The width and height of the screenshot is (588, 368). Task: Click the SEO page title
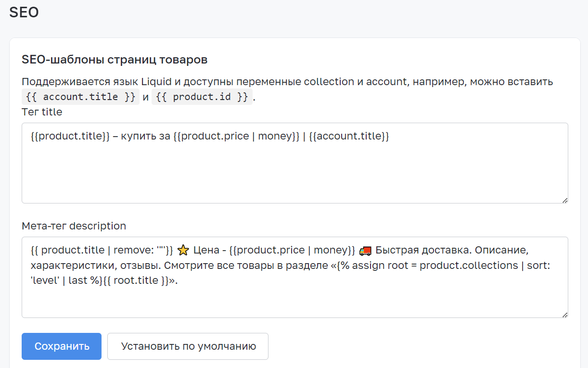(24, 13)
